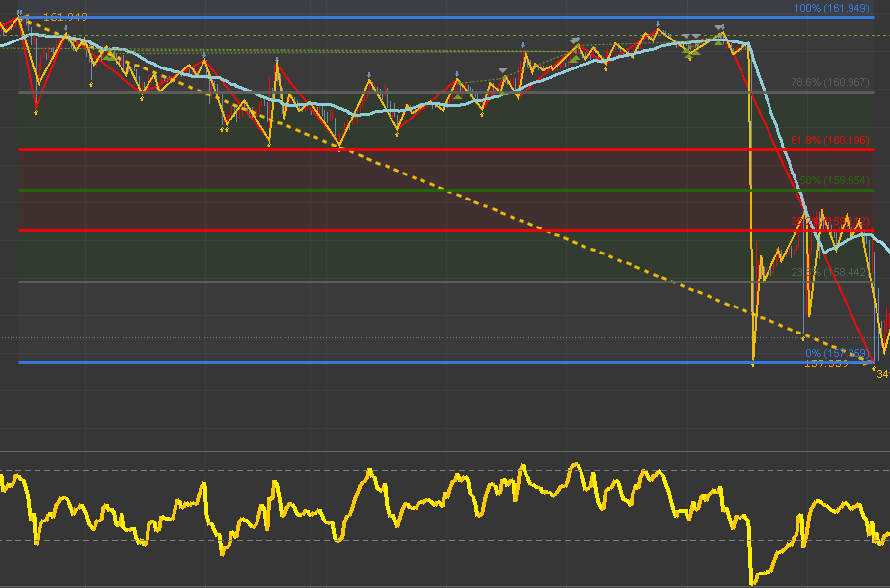This screenshot has height=588, width=890.
Task: Click the "78.6% (160.967)" Fibonacci label
Action: (830, 82)
